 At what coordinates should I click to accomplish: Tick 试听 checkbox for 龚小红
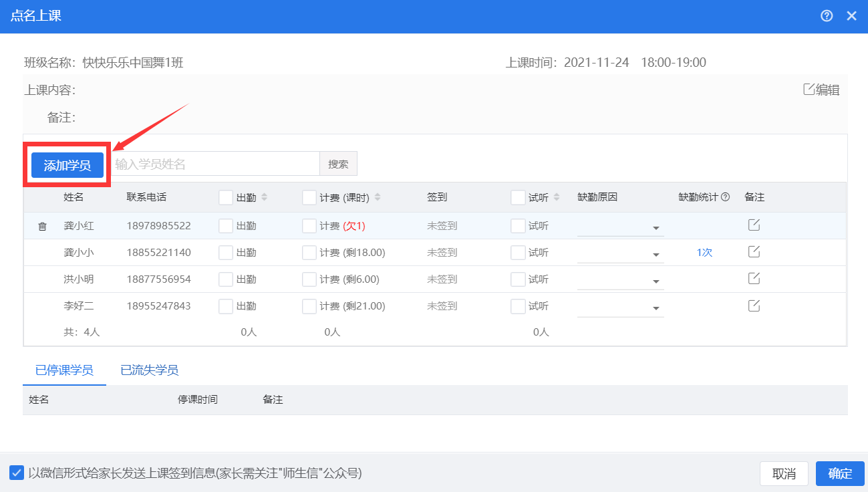(x=518, y=226)
